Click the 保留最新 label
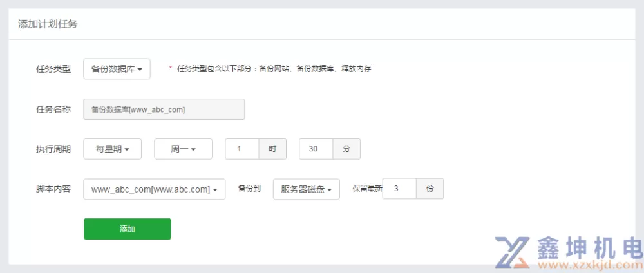The height and width of the screenshot is (273, 644). pyautogui.click(x=367, y=189)
